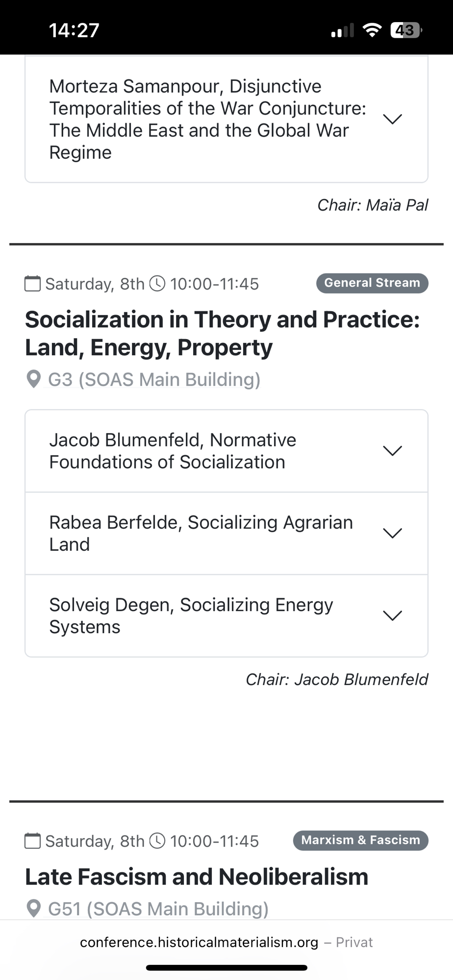Screen dimensions: 453x980
Task: Click the Marxism & Fascism badge
Action: pyautogui.click(x=360, y=840)
